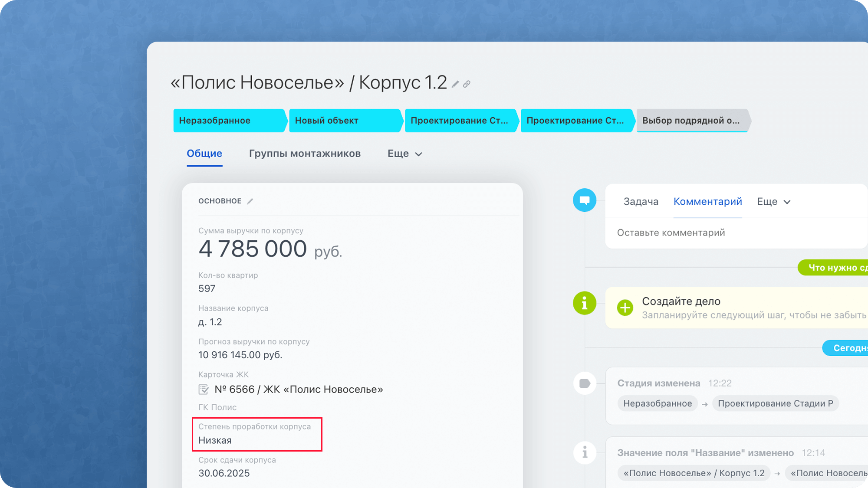Click the info icon on the Название change event
The width and height of the screenshot is (868, 488).
pyautogui.click(x=585, y=452)
